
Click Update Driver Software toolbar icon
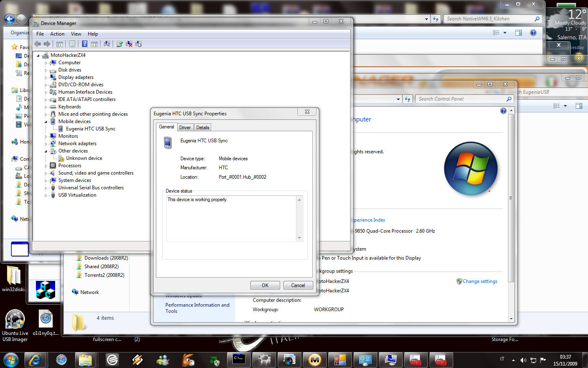click(x=120, y=44)
